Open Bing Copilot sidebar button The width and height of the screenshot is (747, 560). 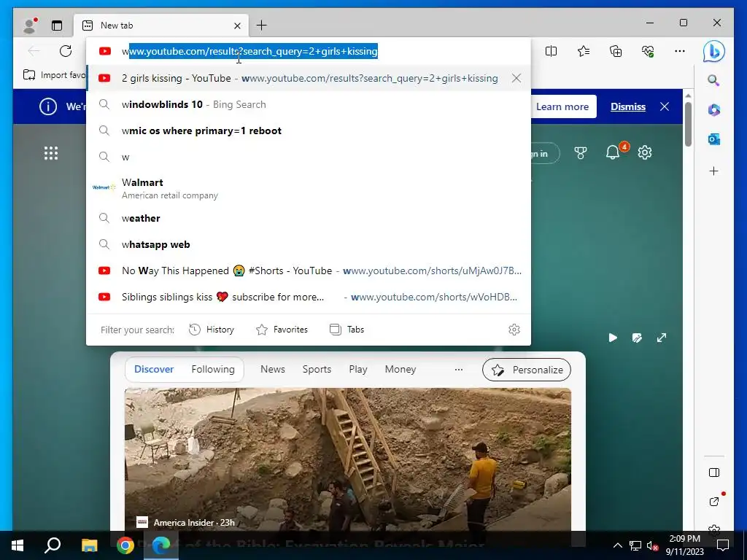[713, 51]
